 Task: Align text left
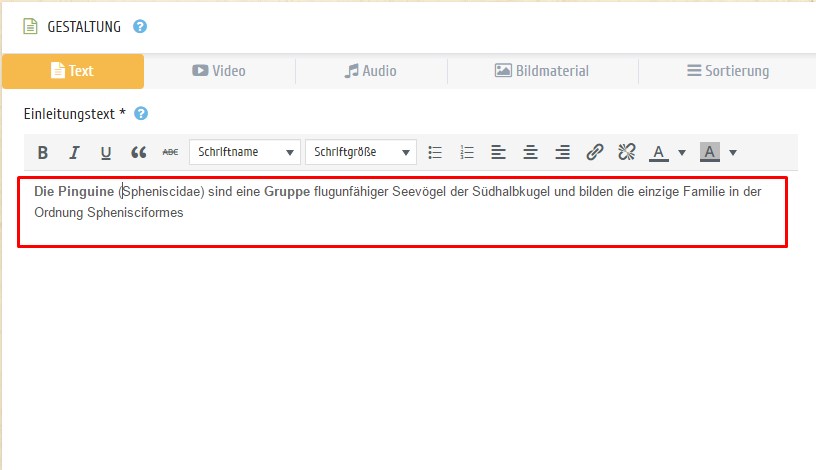[x=499, y=153]
